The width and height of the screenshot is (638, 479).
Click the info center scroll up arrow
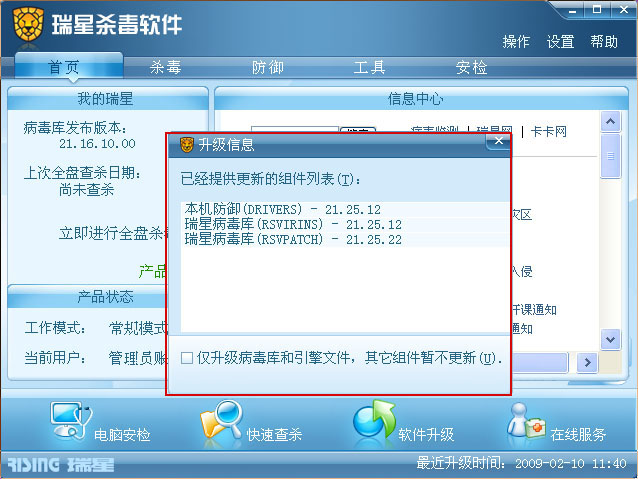[610, 121]
